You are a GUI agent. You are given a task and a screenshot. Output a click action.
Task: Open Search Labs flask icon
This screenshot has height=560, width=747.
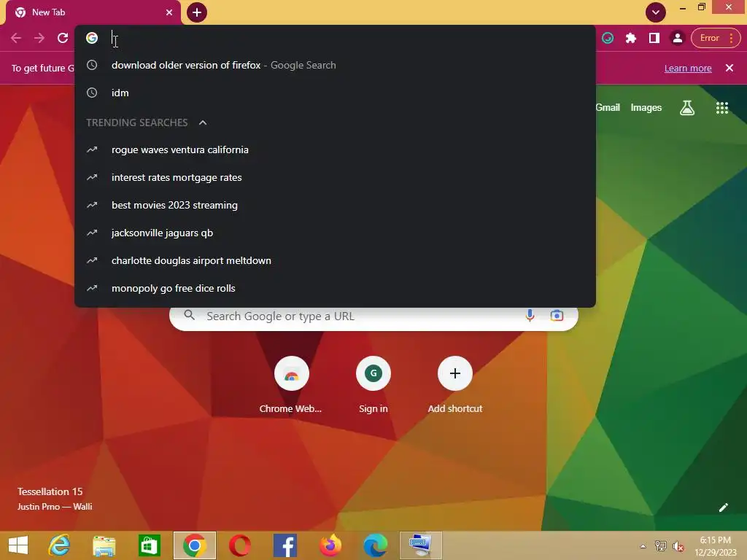687,108
